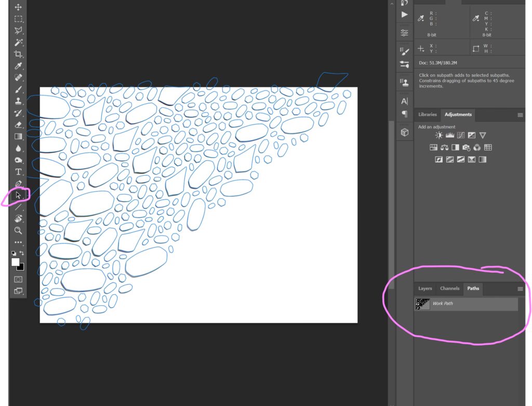This screenshot has height=406, width=532.
Task: Select the Move tool
Action: pyautogui.click(x=18, y=7)
